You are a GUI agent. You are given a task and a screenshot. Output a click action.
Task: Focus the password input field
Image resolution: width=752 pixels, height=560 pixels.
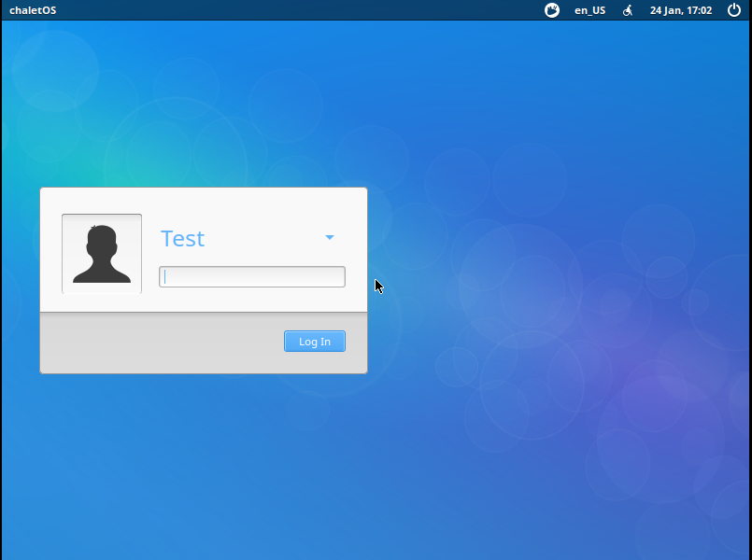tap(252, 277)
